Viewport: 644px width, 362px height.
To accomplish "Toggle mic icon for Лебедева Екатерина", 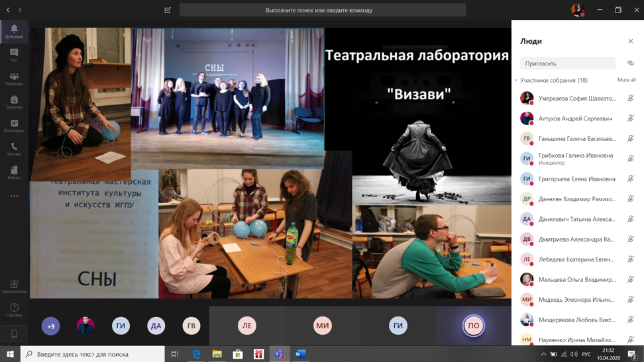I will coord(631,259).
